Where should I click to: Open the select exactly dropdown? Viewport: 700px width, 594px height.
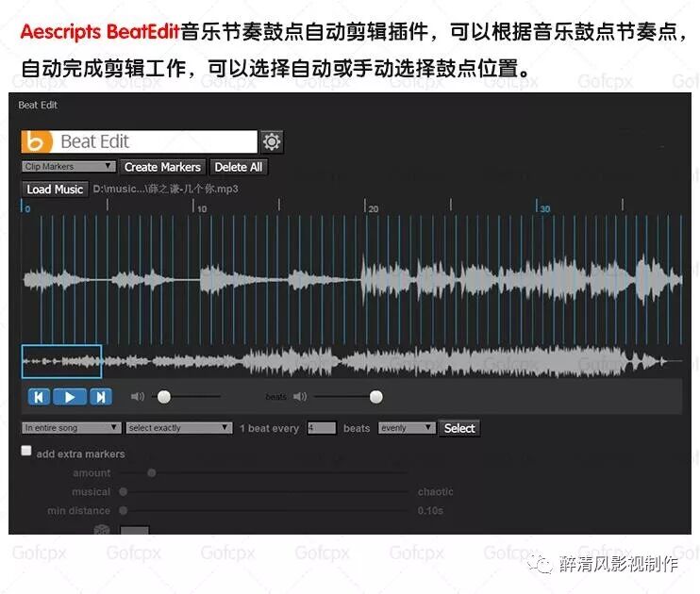(179, 428)
